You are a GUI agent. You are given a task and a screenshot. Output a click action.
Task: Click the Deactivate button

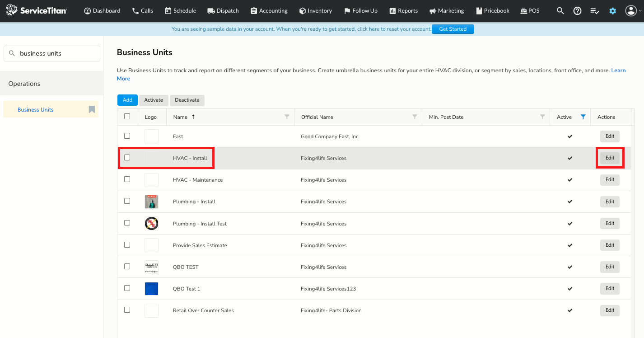click(x=187, y=100)
